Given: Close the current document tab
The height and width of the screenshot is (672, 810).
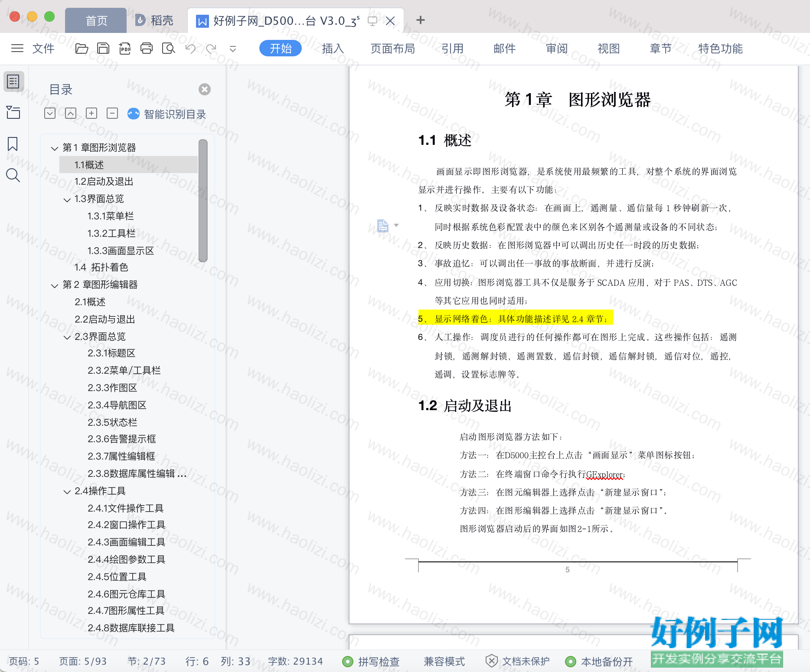Looking at the screenshot, I should click(390, 21).
